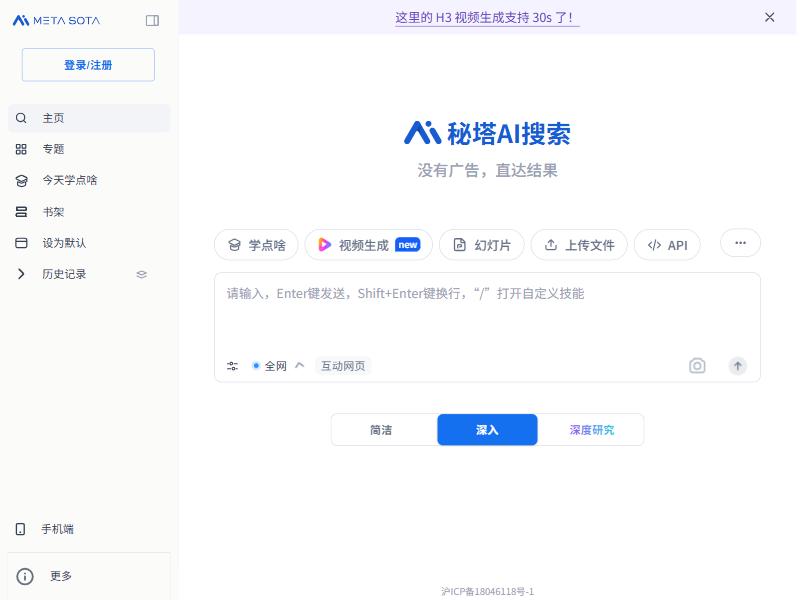This screenshot has height=600, width=800.
Task: Select 设为默认 in sidebar
Action: pyautogui.click(x=89, y=243)
